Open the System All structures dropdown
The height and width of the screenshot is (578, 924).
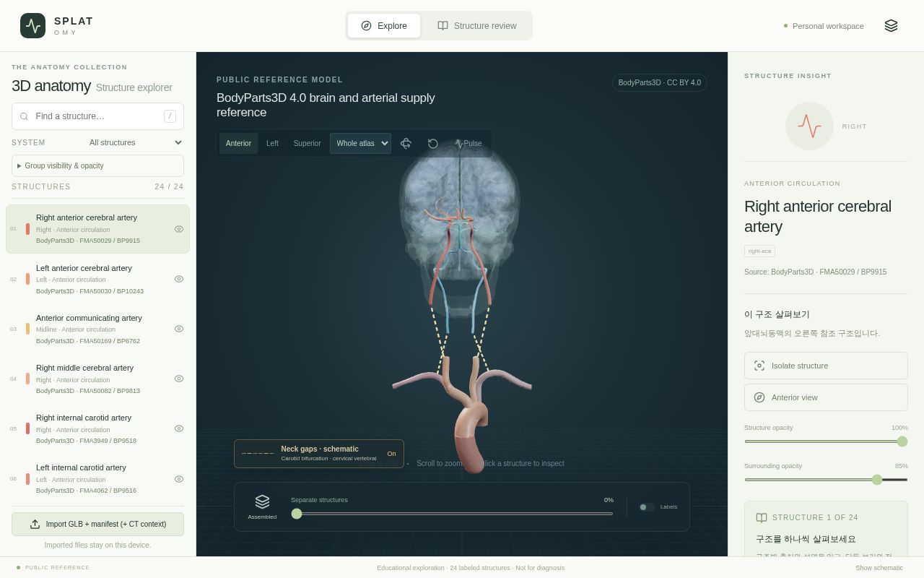point(136,142)
